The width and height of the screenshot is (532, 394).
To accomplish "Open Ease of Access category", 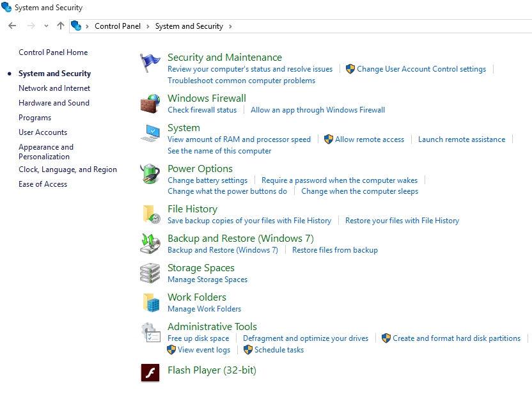I will click(x=43, y=184).
